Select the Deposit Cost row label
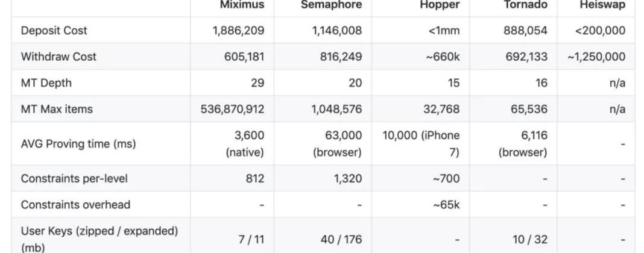This screenshot has height=253, width=644. 54,30
